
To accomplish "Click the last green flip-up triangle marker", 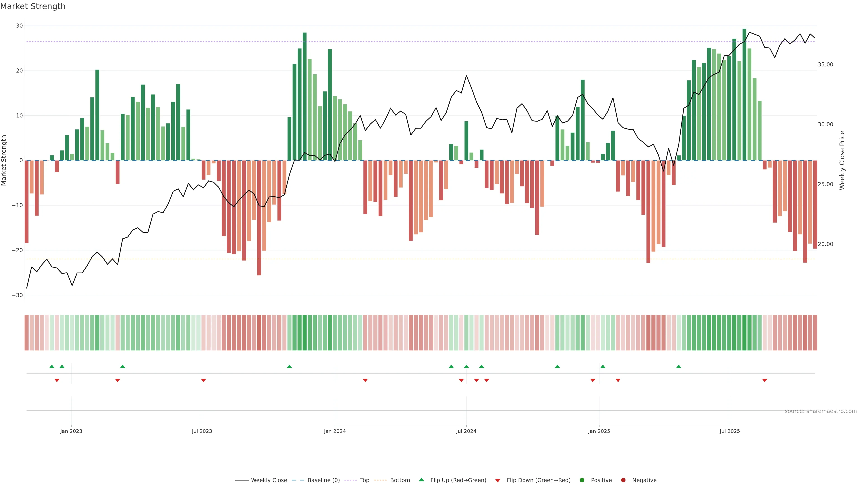I will (x=679, y=366).
